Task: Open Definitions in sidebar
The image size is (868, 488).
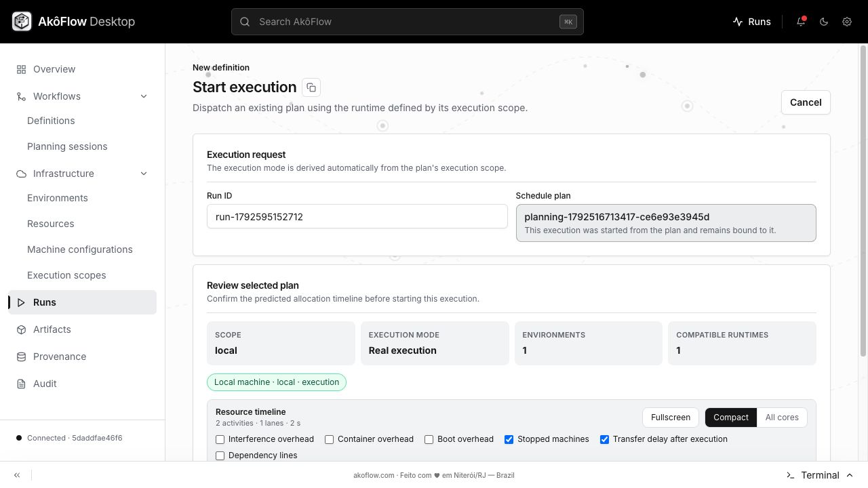Action: [51, 121]
